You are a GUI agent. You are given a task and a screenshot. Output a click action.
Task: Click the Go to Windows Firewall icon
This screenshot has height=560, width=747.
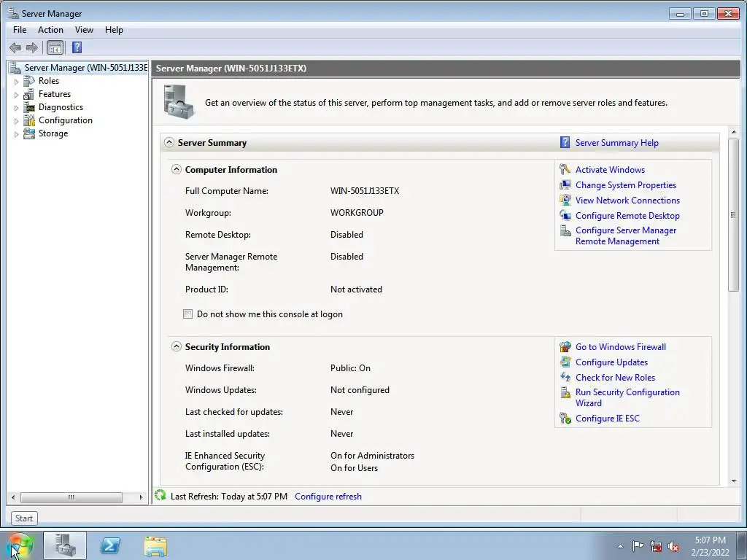[x=565, y=346]
